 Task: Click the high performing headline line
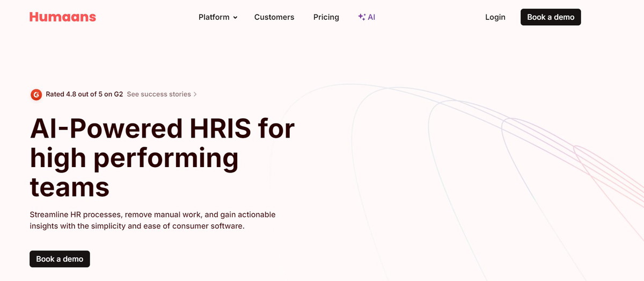pos(134,158)
